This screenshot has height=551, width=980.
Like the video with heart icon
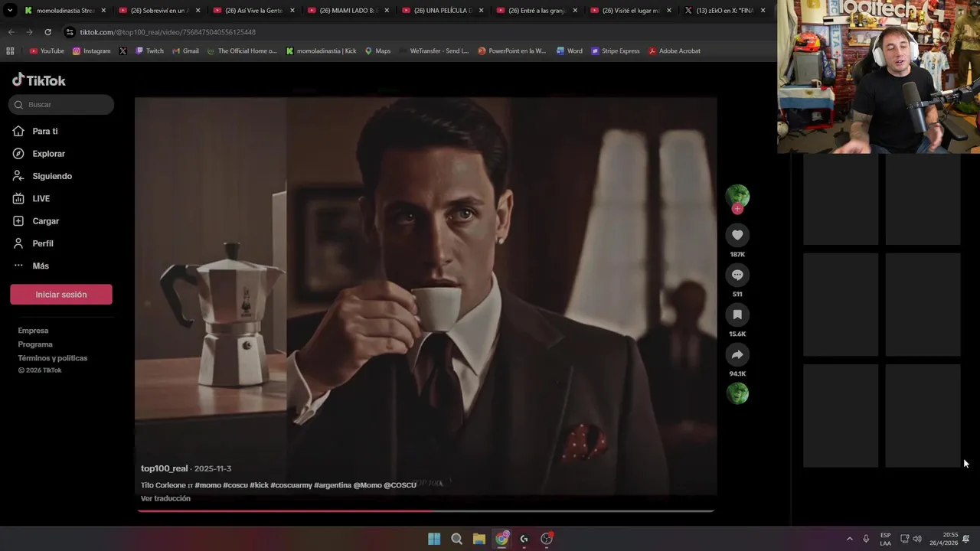coord(737,235)
